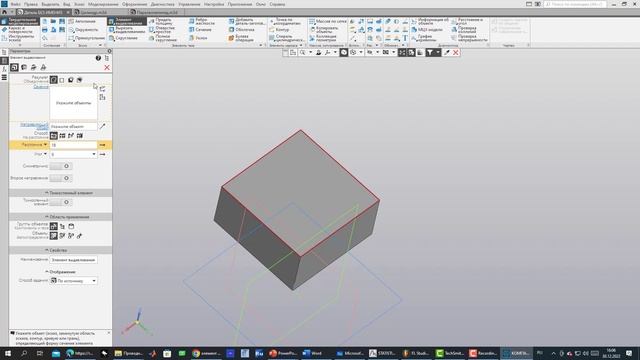Click the zoom magnifier icon in view toolbar
Viewport: 640px width, 360px height.
(x=302, y=53)
